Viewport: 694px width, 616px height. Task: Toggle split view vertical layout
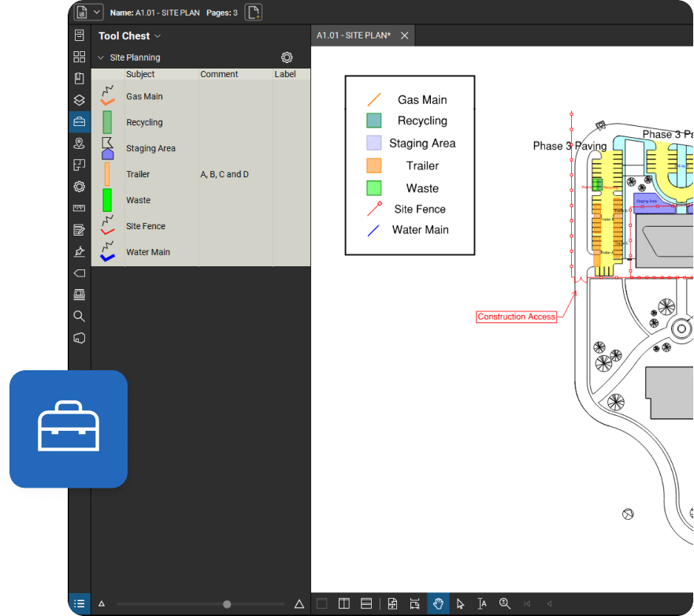coord(344,603)
